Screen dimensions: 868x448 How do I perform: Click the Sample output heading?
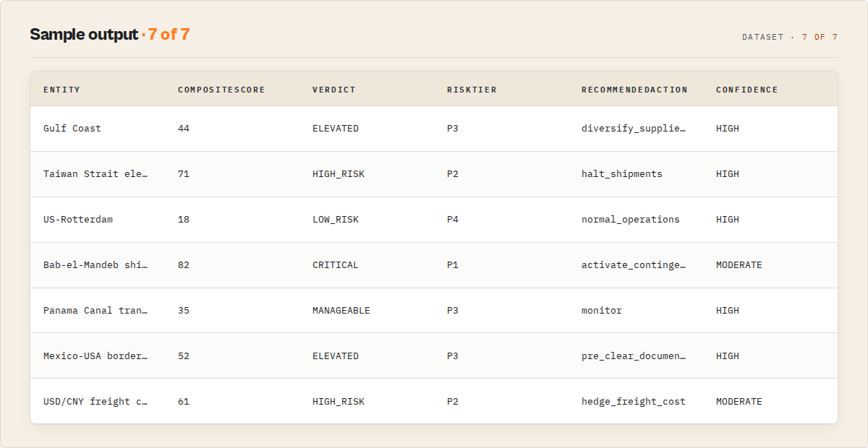point(83,35)
